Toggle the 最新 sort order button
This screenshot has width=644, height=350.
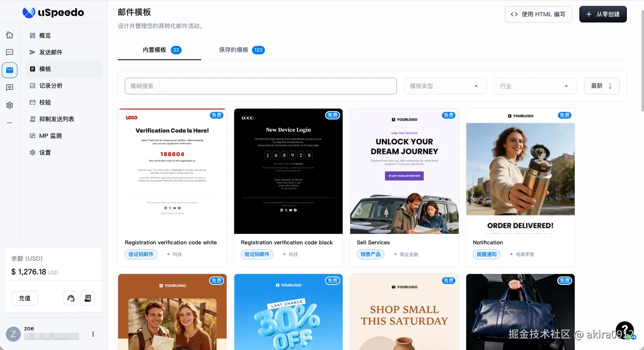point(602,86)
